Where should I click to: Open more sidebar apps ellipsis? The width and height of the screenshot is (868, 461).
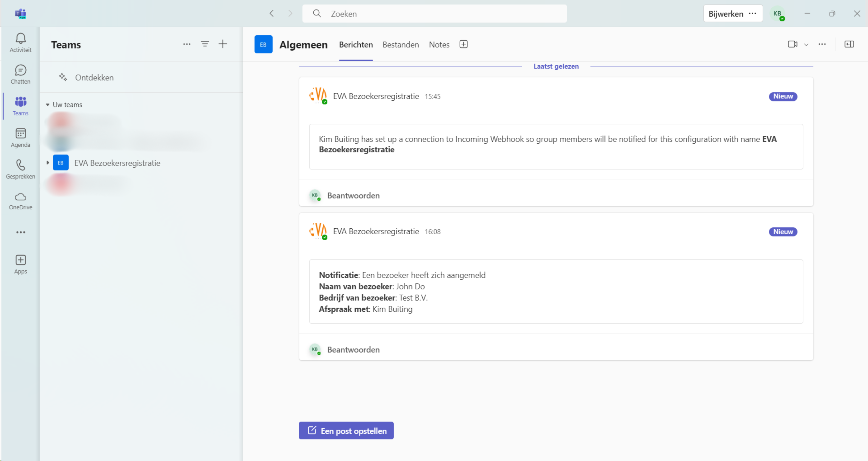(20, 232)
